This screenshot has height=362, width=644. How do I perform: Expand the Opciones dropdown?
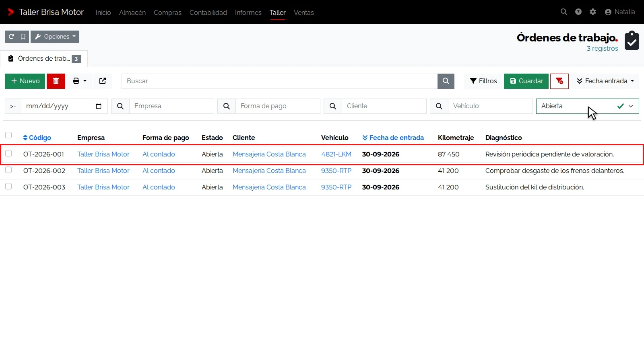pyautogui.click(x=55, y=37)
